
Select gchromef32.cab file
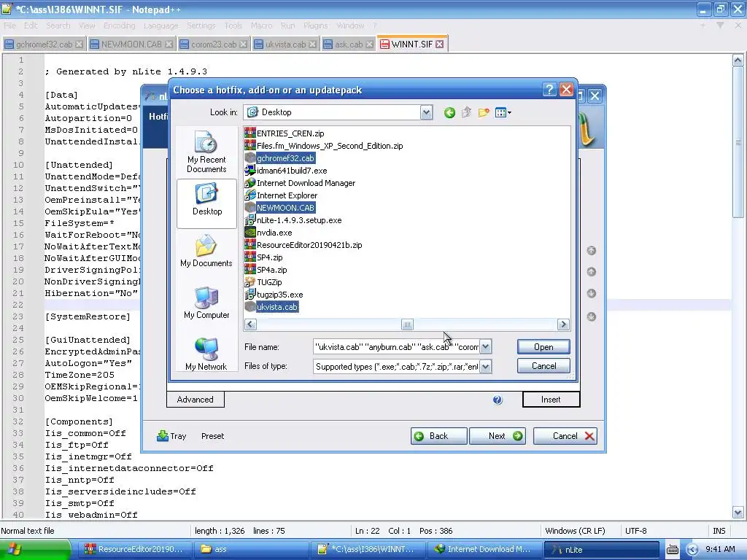tap(279, 158)
